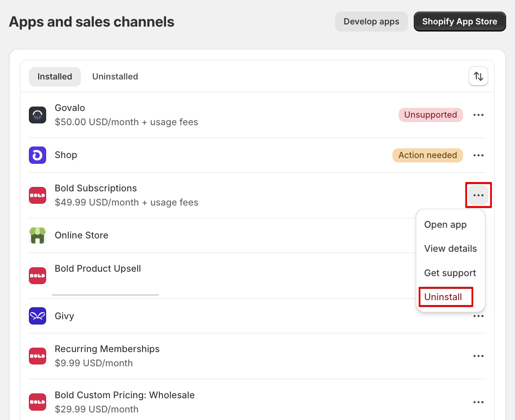Open more actions for Bold Custom Pricing
The height and width of the screenshot is (420, 515).
[478, 402]
